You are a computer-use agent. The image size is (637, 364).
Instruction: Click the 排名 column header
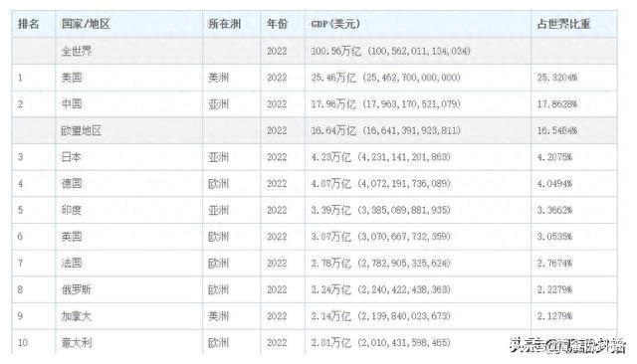pos(29,24)
